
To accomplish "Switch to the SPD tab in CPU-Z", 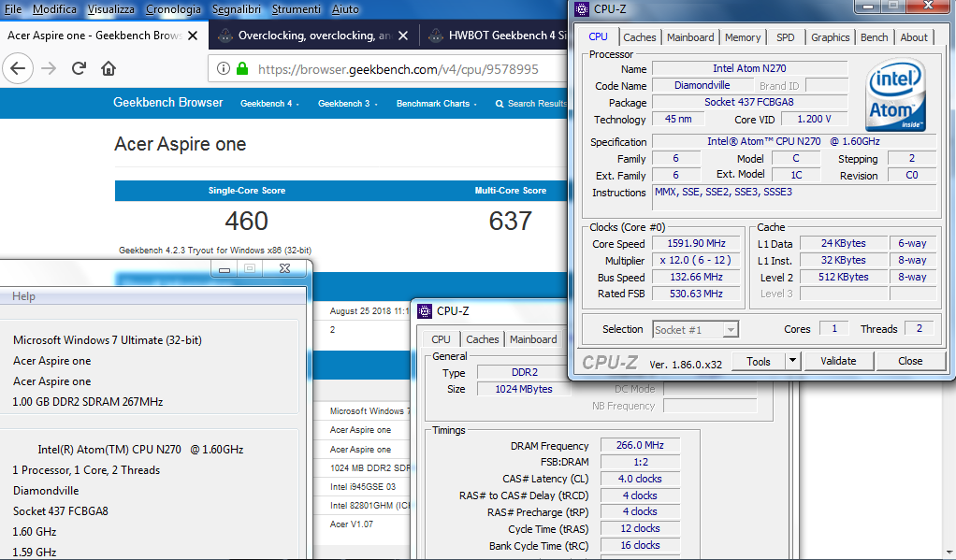I will pyautogui.click(x=786, y=37).
